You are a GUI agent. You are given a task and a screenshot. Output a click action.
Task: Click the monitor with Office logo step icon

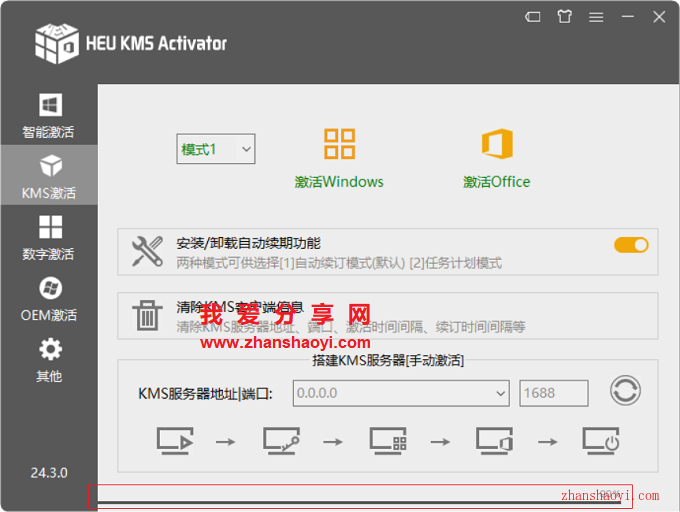pyautogui.click(x=495, y=441)
